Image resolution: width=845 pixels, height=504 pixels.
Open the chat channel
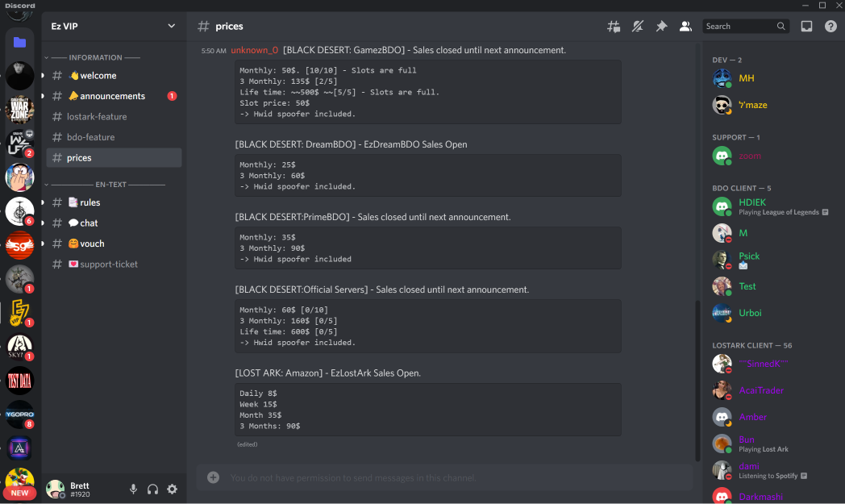tap(114, 223)
